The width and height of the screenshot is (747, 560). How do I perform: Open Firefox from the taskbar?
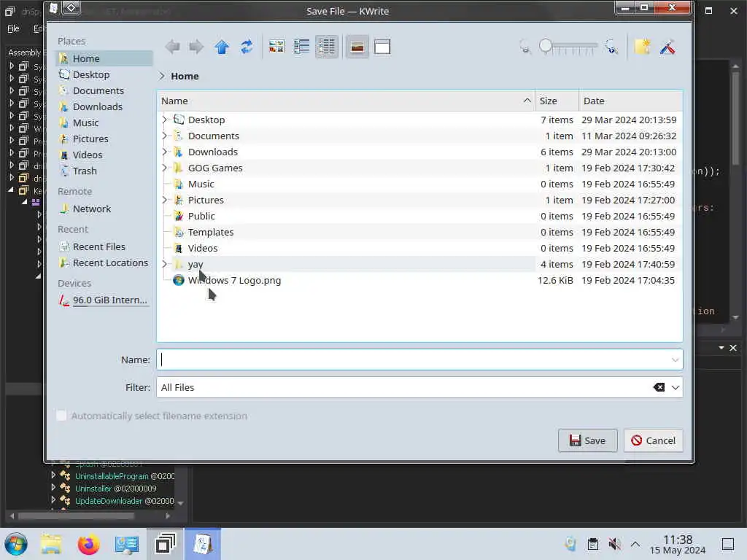[88, 544]
